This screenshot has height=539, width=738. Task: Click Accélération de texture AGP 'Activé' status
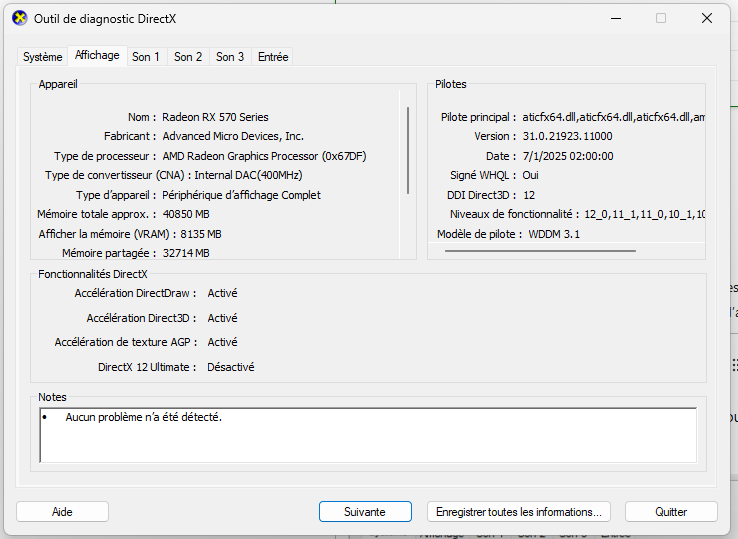(222, 342)
